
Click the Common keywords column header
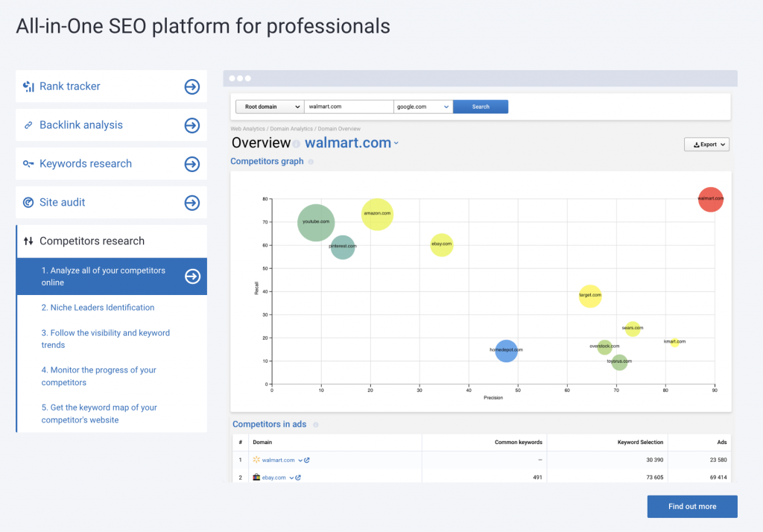pos(519,443)
